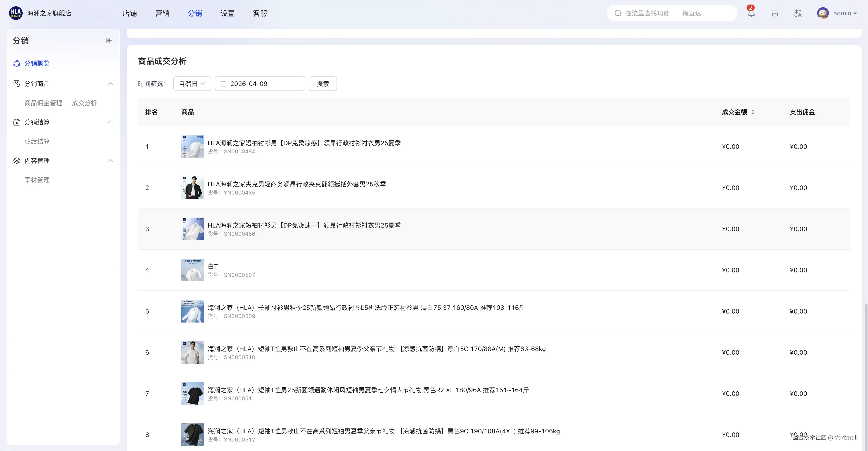Click the store icon in header
This screenshot has width=868, height=451.
pyautogui.click(x=775, y=13)
